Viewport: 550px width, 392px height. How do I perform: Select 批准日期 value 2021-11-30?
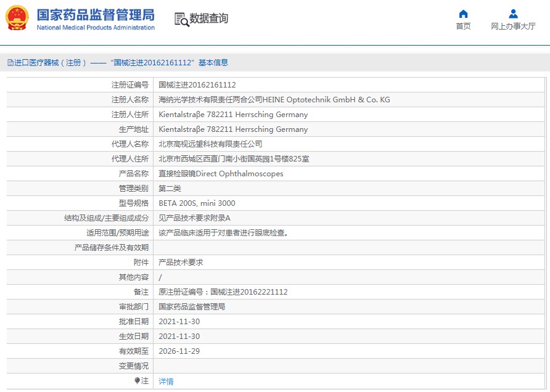(x=179, y=322)
